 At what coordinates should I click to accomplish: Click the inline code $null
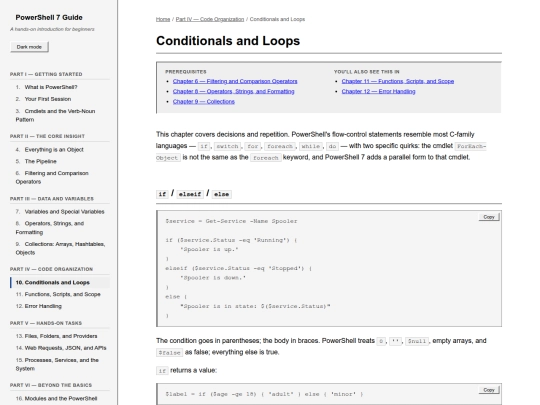point(417,341)
